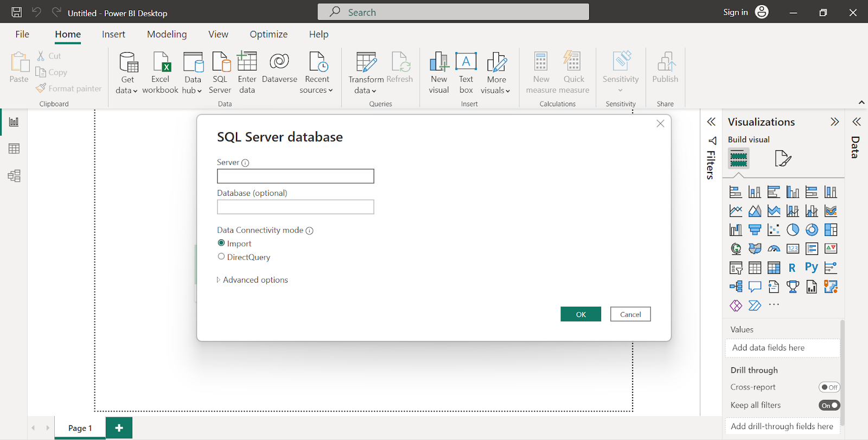
Task: Select stacked bar chart visual
Action: coord(736,192)
